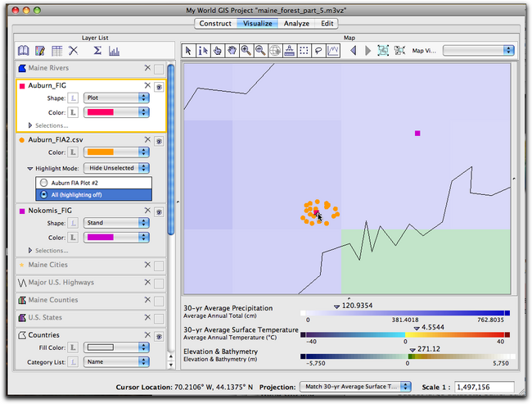Click the layer list vertical scrollbar
532x404 pixels.
point(171,149)
